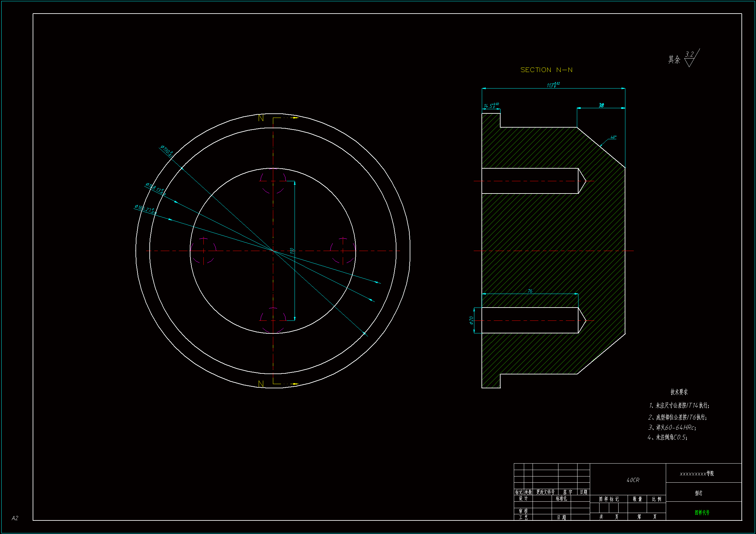
Task: Click the green 图样代号 drawing code text
Action: coord(702,512)
